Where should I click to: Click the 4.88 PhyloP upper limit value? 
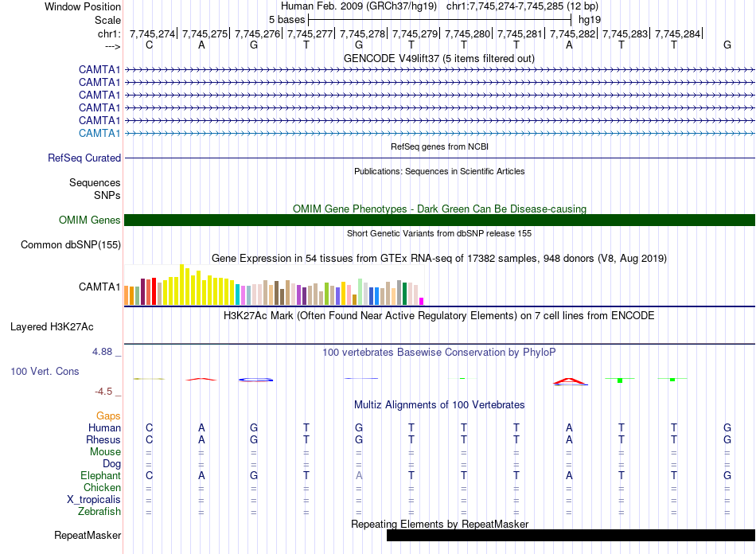point(102,352)
